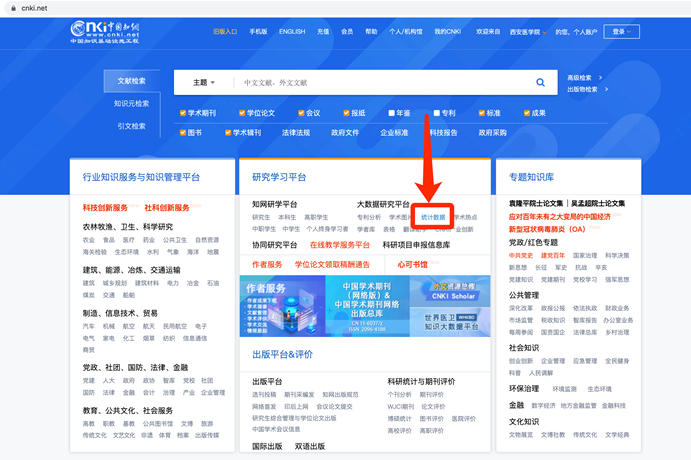
Task: Open 我的CNKI in the top navigation
Action: [x=448, y=32]
